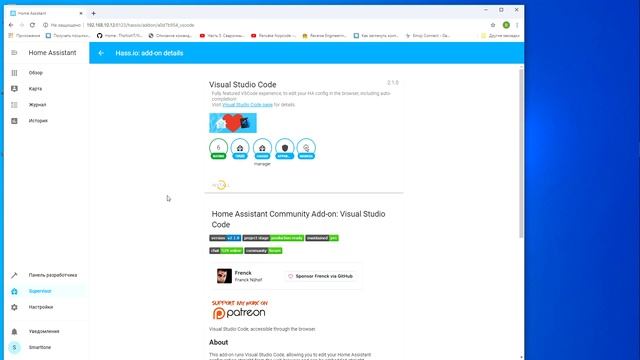Close the Home Assistant browser tab

81,13
